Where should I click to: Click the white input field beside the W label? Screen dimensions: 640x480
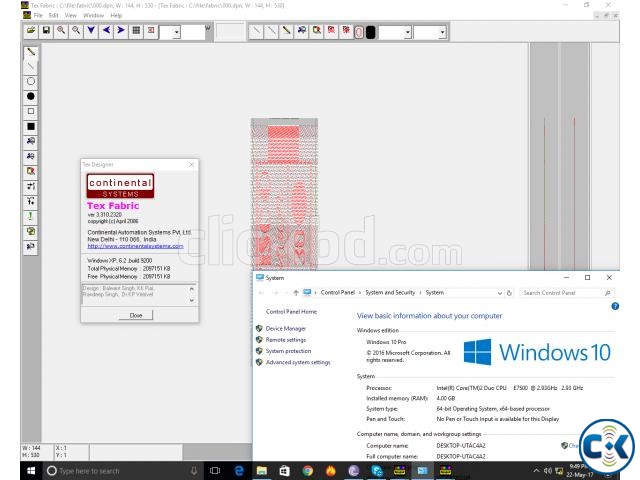193,32
